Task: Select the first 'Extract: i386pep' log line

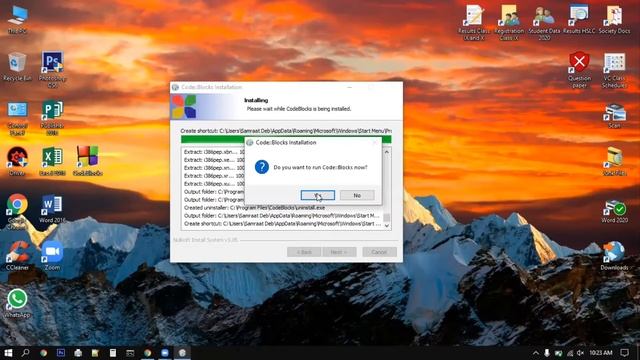Action: [x=214, y=152]
